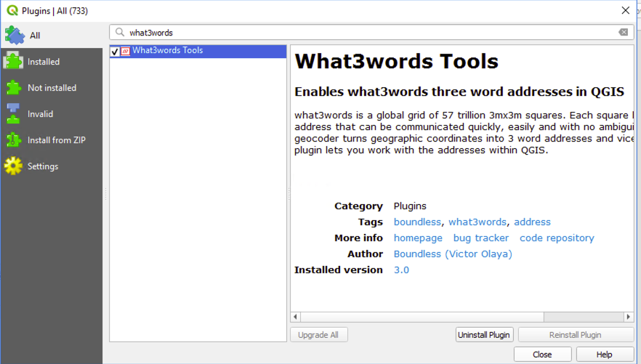Follow the what3words tag link
This screenshot has width=641, height=364.
point(477,222)
